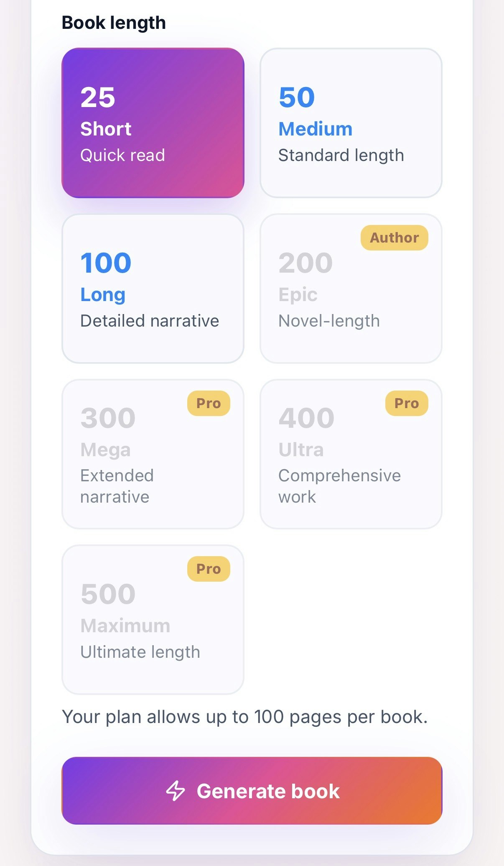Click the Quick read label on the Short card
Viewport: 504px width, 866px height.
(123, 155)
